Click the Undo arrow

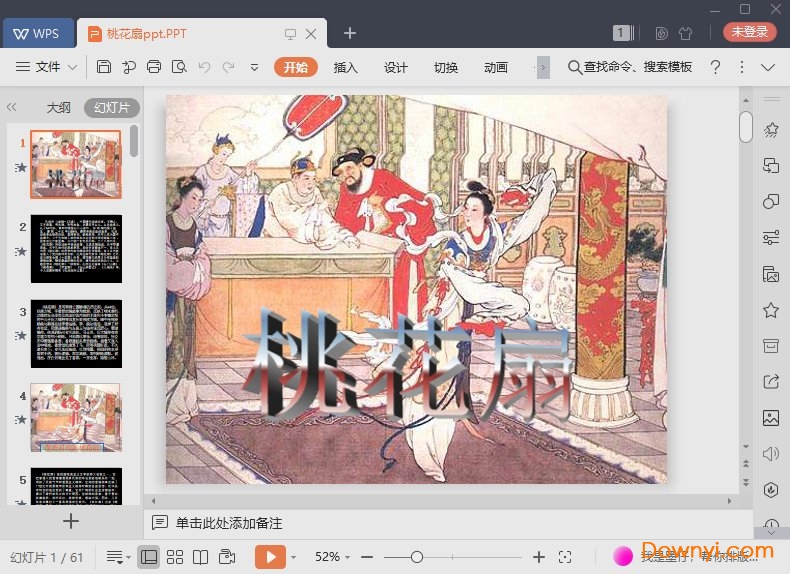coord(204,67)
